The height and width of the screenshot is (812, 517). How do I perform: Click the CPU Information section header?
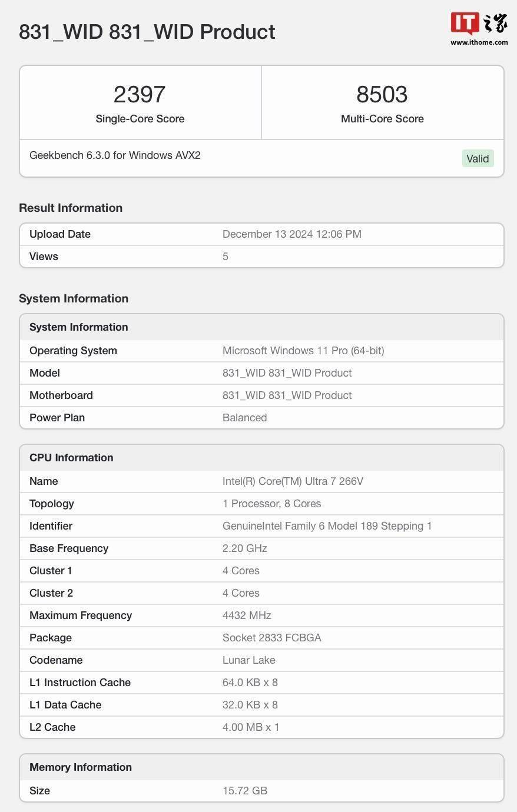[x=71, y=457]
